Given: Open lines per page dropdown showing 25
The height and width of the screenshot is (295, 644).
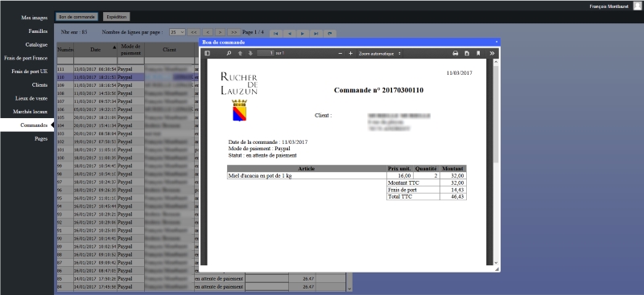Looking at the screenshot, I should coord(177,32).
